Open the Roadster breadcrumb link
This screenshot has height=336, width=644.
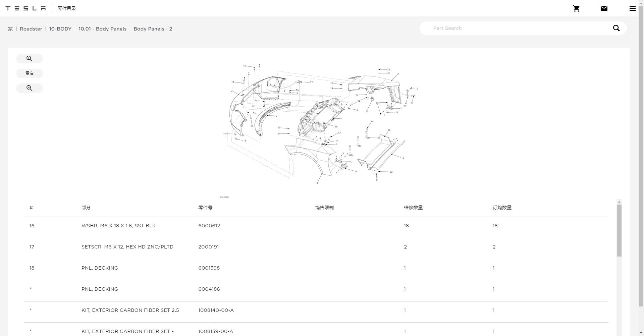pyautogui.click(x=31, y=29)
